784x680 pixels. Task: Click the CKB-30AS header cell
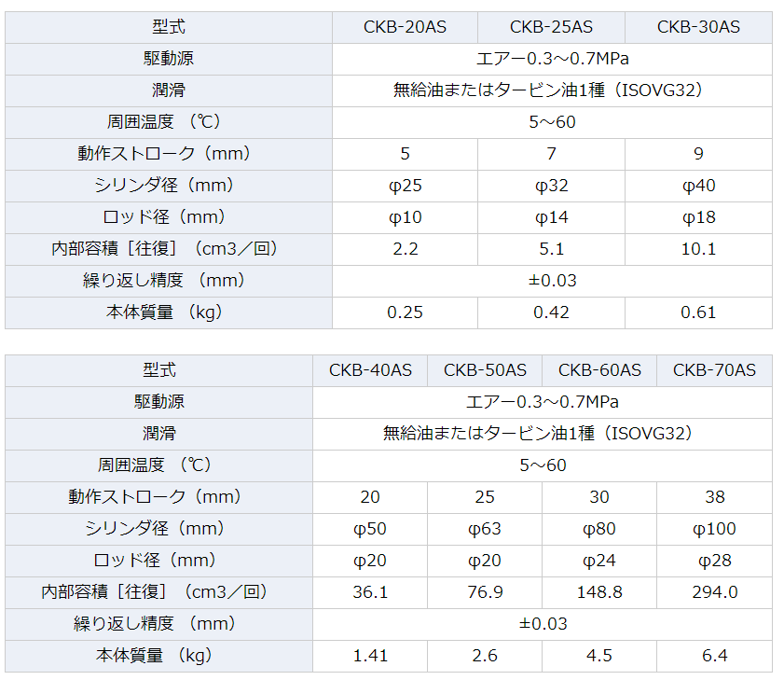(x=698, y=27)
